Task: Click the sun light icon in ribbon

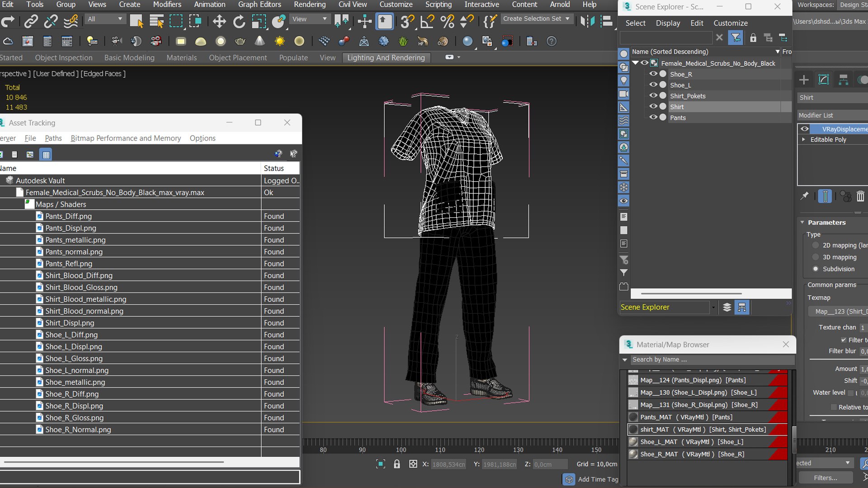Action: tap(280, 41)
